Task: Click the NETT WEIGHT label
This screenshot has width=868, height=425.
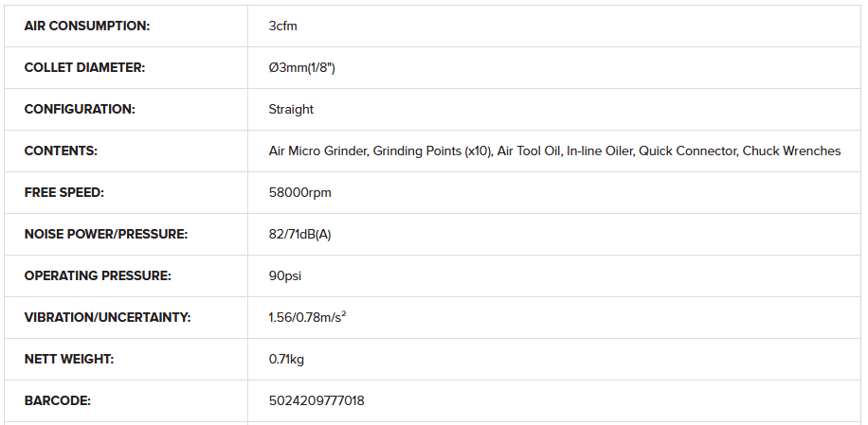Action: (69, 360)
